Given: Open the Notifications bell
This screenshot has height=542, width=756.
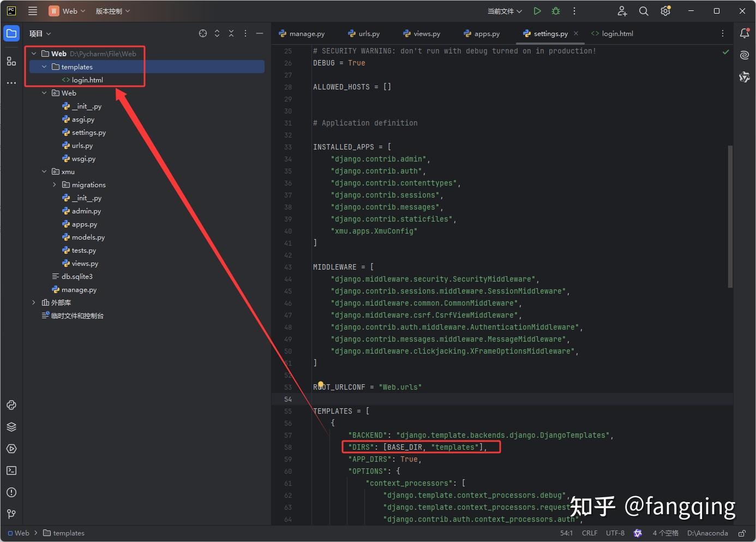Looking at the screenshot, I should point(745,33).
